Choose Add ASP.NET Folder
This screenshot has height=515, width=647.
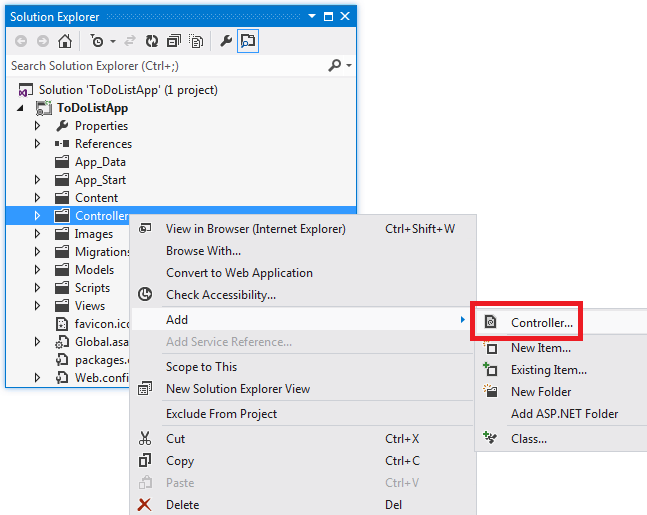coord(561,413)
